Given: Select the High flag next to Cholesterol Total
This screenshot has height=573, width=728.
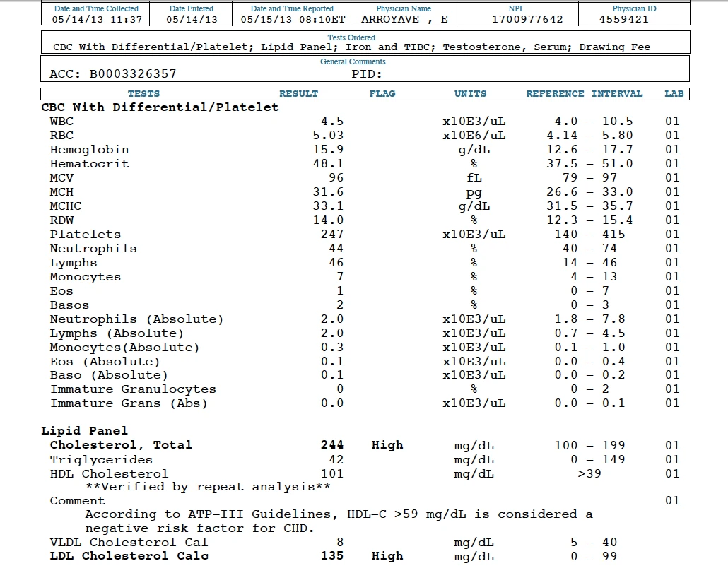Looking at the screenshot, I should [388, 445].
